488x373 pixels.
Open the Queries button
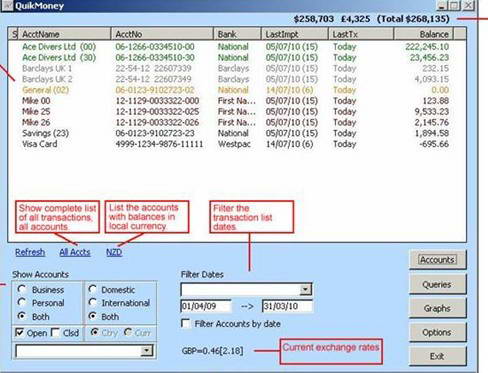click(437, 284)
